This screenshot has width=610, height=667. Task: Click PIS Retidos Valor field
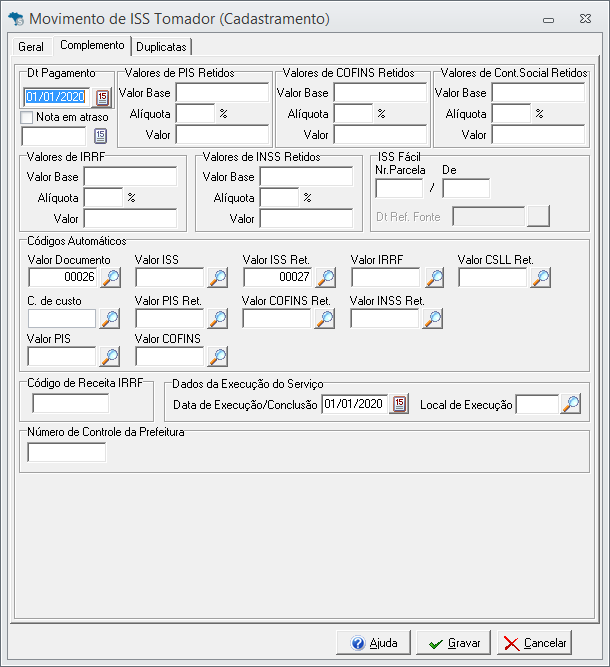pos(222,134)
